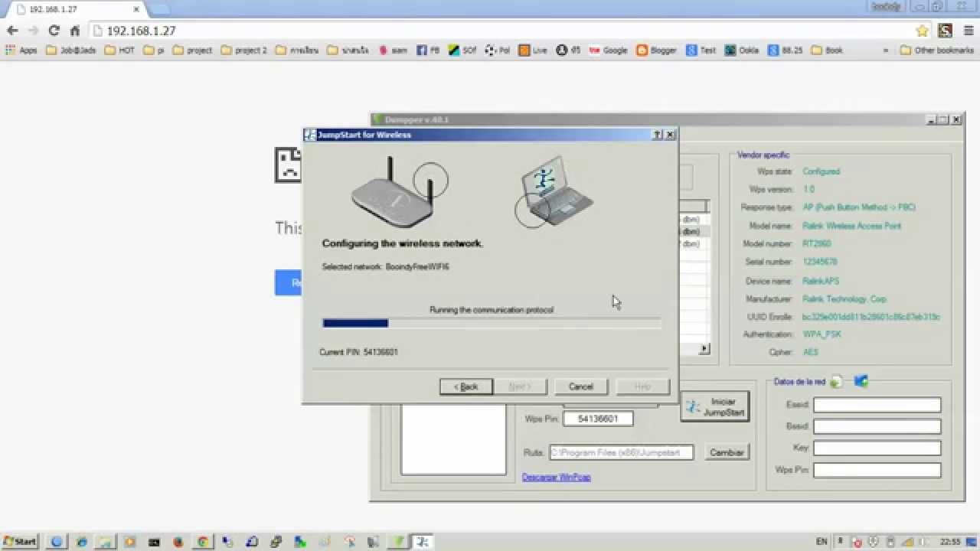Go to the Chrome home page icon
This screenshot has width=980, height=551.
coord(75,31)
